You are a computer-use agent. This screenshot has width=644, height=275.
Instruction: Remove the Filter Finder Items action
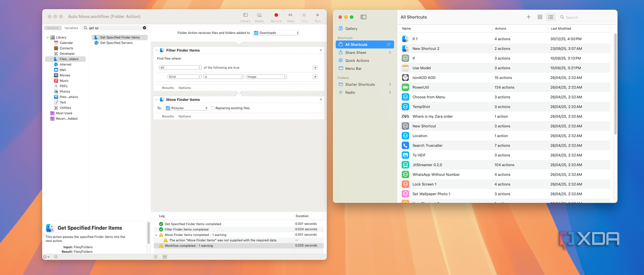[x=321, y=50]
